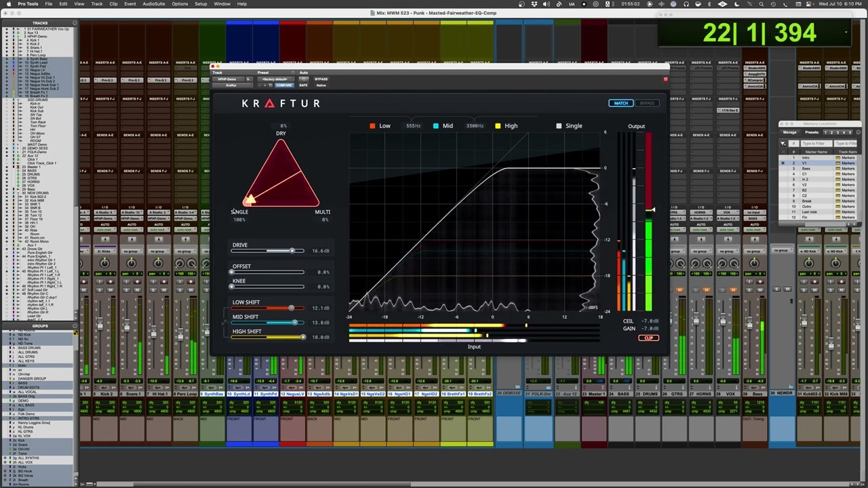Open filter icon in Memory Locations window
The width and height of the screenshot is (868, 488).
(783, 144)
